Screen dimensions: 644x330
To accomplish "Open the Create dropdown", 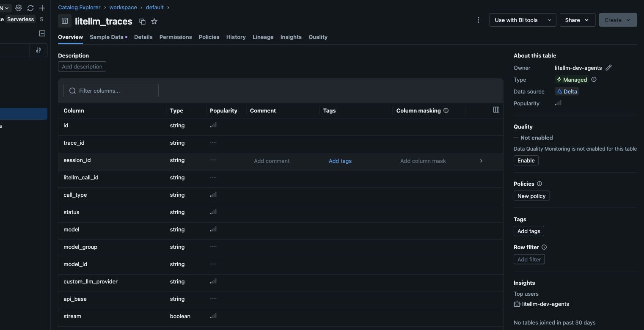I will point(618,20).
